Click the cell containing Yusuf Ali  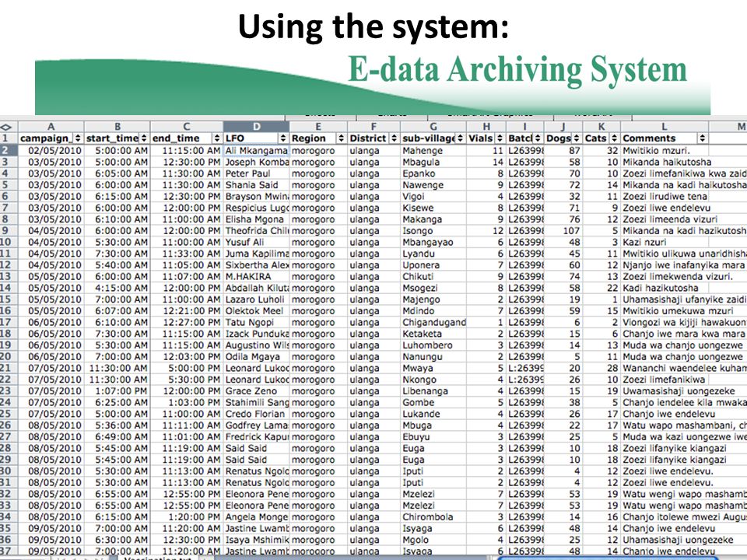pos(256,242)
